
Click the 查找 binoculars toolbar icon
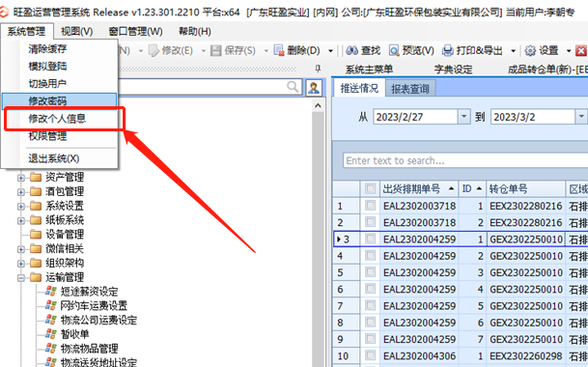tap(351, 50)
